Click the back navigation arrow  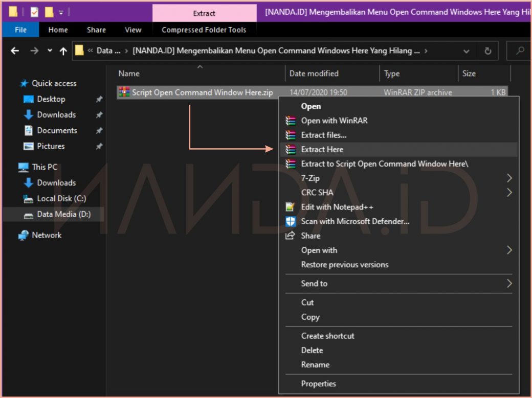[15, 51]
